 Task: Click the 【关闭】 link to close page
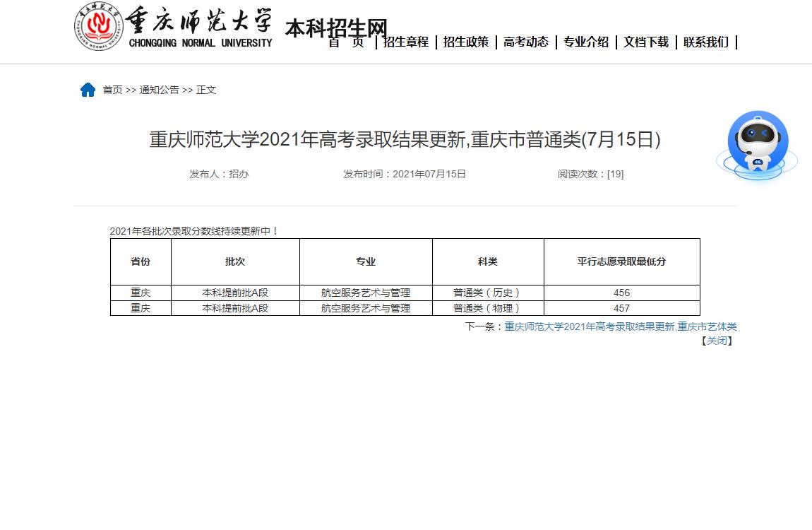click(717, 341)
